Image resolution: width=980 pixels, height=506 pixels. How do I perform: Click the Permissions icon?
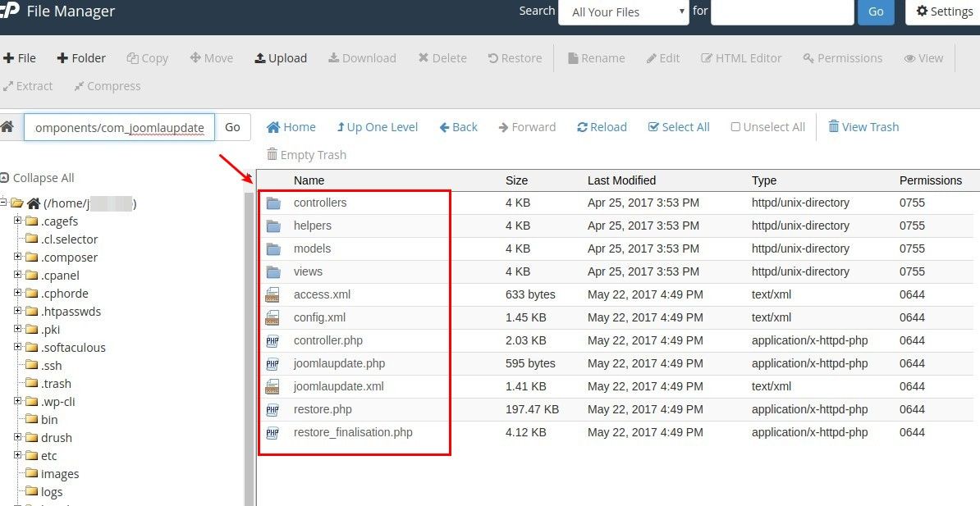coord(842,57)
